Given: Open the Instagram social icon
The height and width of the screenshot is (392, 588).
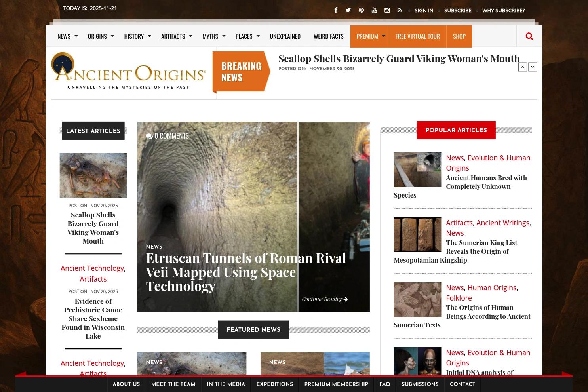Looking at the screenshot, I should 387,10.
